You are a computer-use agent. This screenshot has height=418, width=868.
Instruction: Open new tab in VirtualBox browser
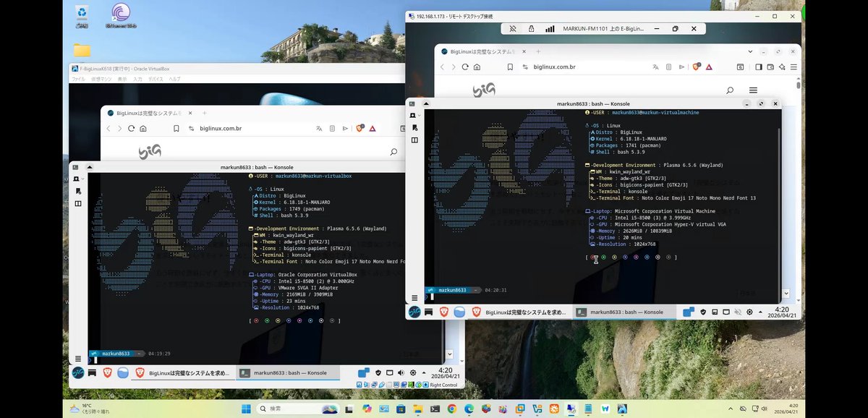tap(205, 113)
